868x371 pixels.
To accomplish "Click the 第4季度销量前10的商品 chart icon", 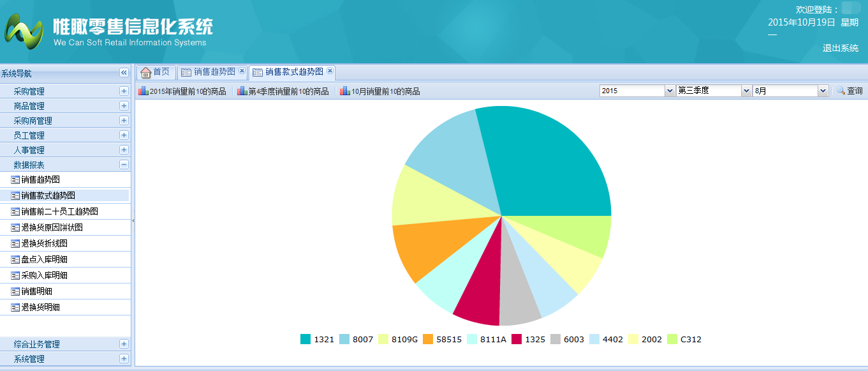I will coord(242,91).
